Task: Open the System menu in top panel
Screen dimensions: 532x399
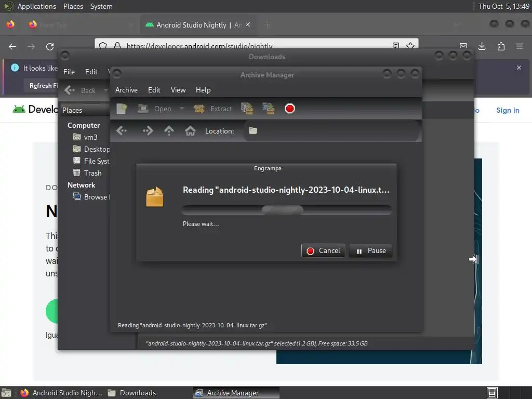Action: click(x=101, y=6)
